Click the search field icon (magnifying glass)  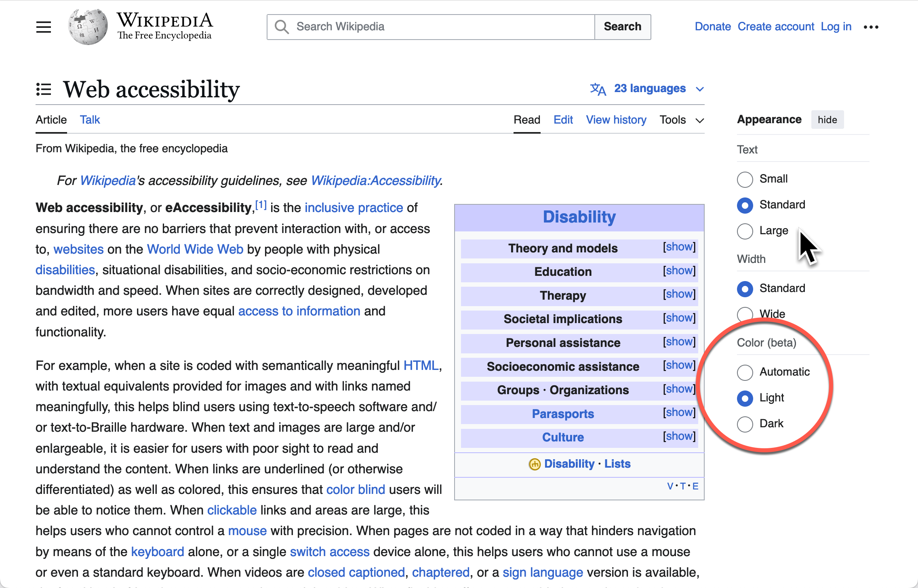click(x=281, y=27)
